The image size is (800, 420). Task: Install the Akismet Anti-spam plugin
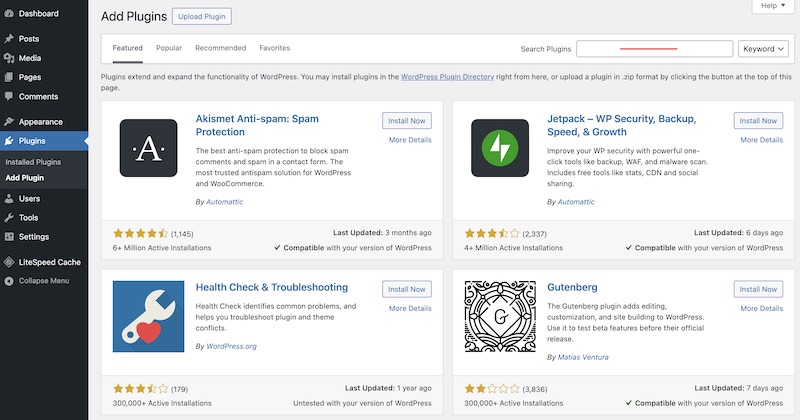[x=407, y=121]
